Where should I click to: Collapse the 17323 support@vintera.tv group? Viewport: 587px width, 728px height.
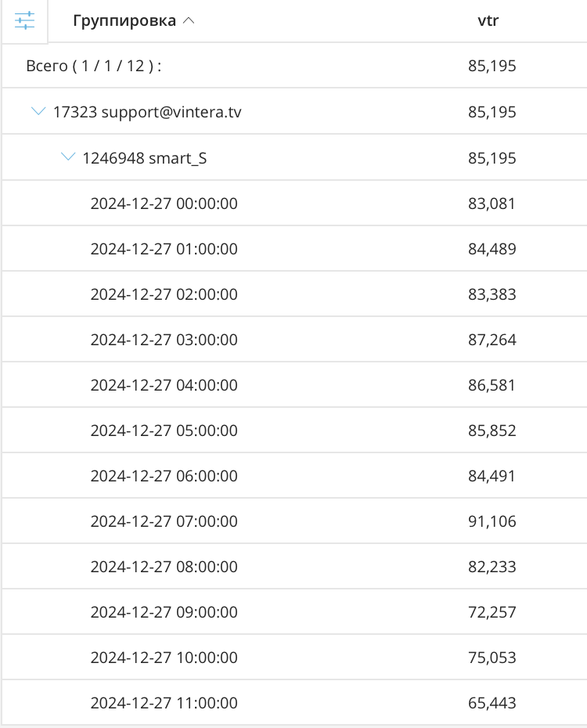38,112
